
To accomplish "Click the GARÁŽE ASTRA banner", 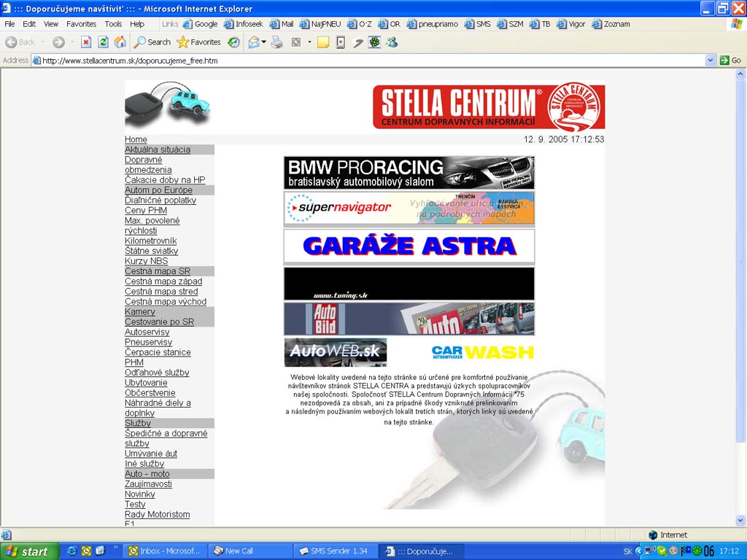I will point(409,246).
